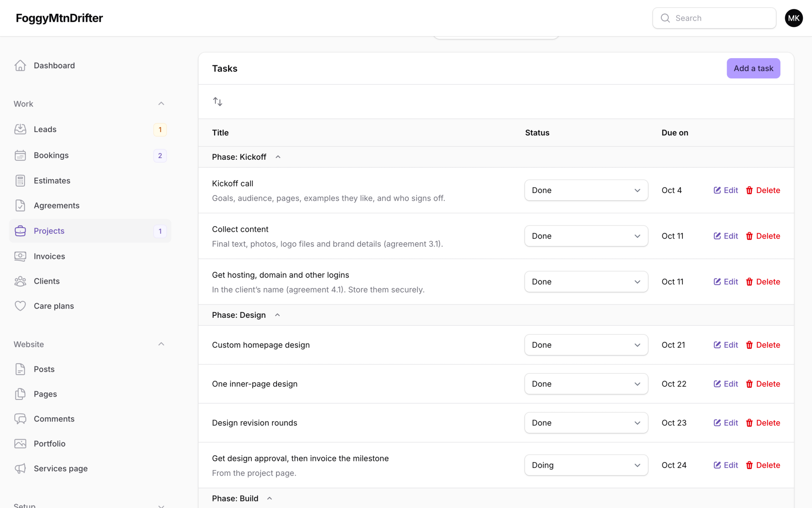Click the Bookings calendar icon
Screen dimensions: 812x508
(x=20, y=155)
